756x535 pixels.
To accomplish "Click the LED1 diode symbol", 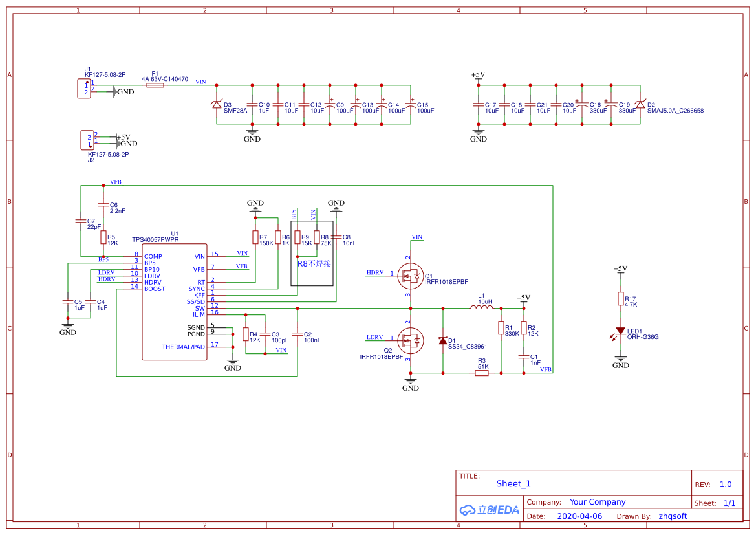I will coord(620,331).
